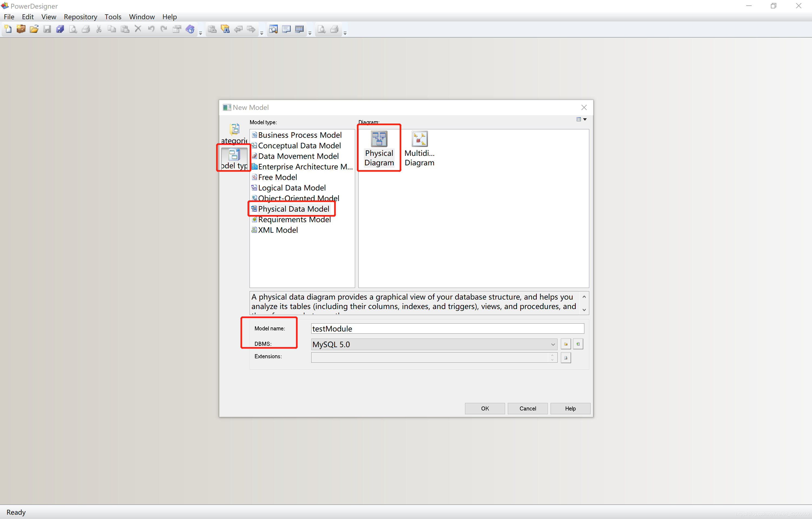Click the Open folder toolbar icon

(34, 29)
